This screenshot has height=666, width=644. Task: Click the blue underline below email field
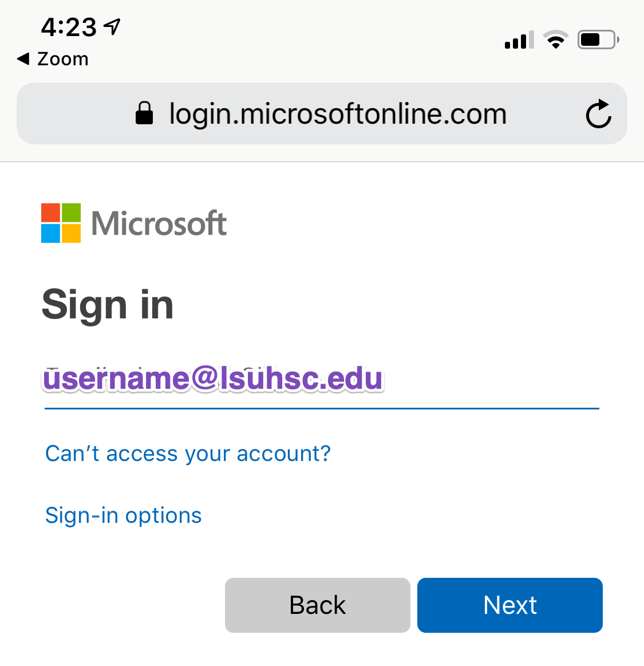(x=322, y=408)
